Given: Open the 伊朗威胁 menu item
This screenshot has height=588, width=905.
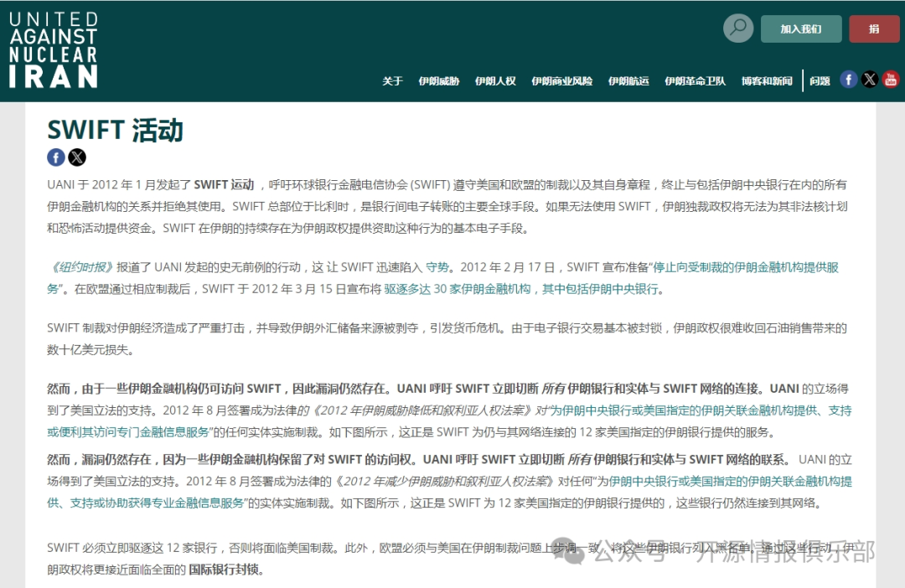Looking at the screenshot, I should pyautogui.click(x=438, y=80).
